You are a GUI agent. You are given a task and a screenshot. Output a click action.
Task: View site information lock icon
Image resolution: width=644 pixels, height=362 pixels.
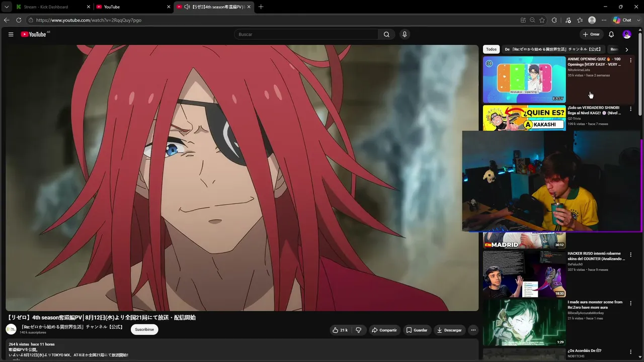coord(31,20)
